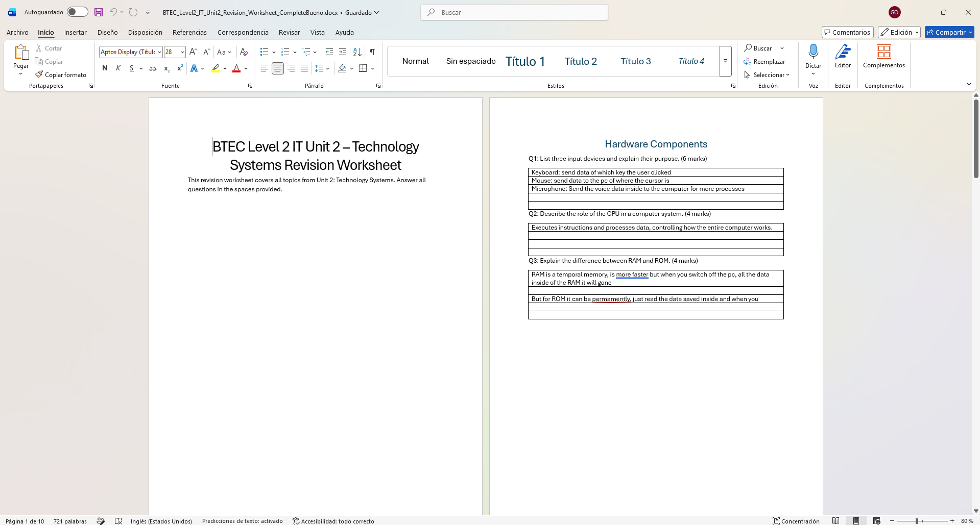
Task: Increase font size with grow icon
Action: pos(193,52)
